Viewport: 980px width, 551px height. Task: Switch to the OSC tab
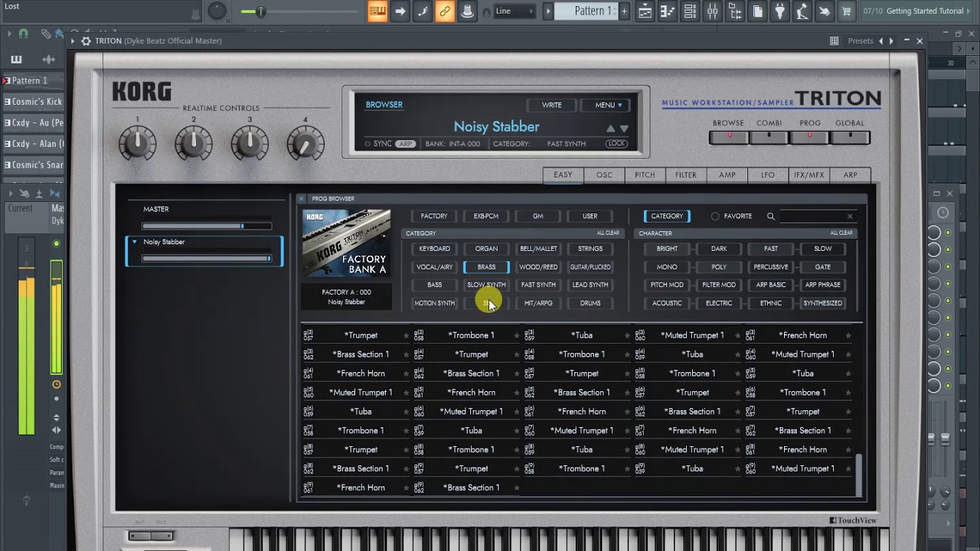point(604,175)
